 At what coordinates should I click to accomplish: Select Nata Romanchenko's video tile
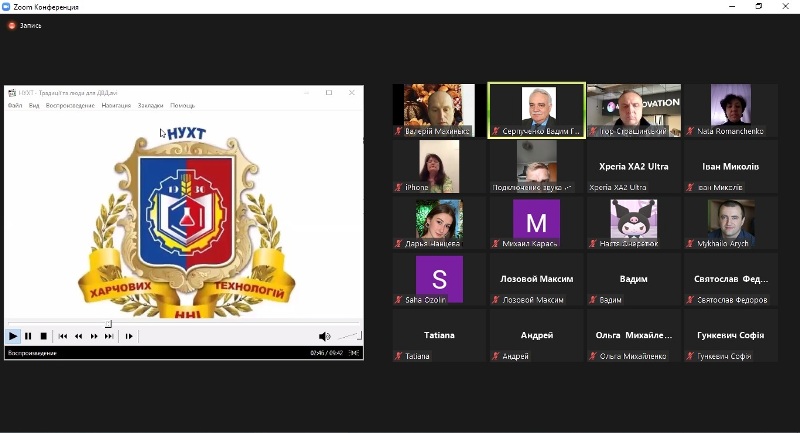[x=731, y=110]
